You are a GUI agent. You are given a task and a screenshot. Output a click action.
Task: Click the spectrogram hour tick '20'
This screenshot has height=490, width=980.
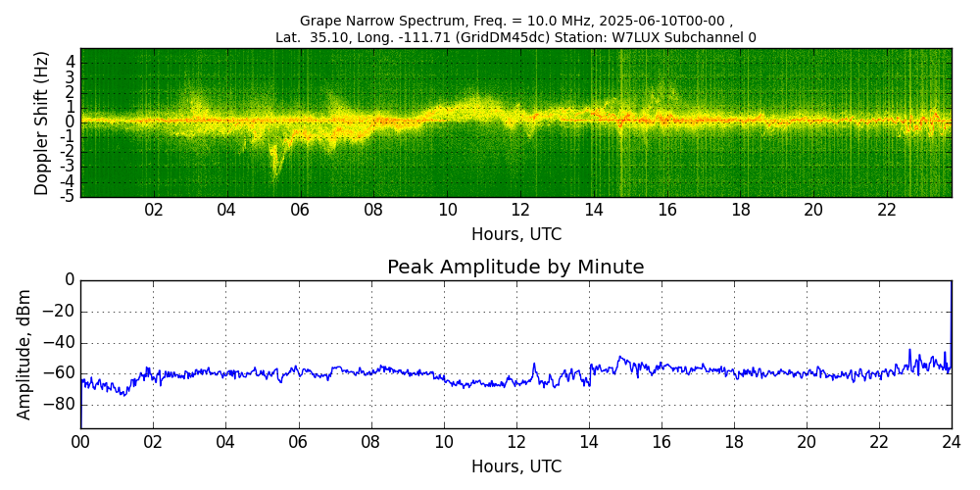pos(813,212)
